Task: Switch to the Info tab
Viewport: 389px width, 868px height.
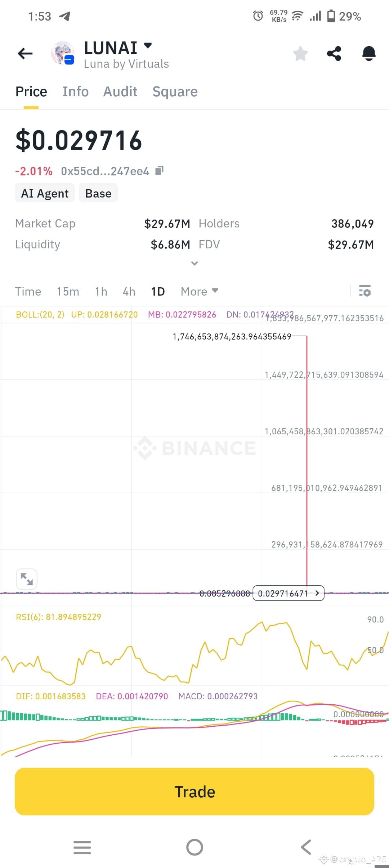Action: click(75, 92)
